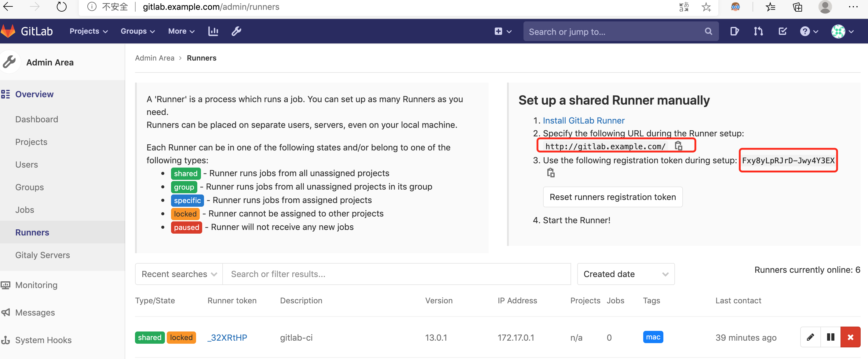
Task: Click the 172.17.0.1 IP address cell
Action: point(516,337)
